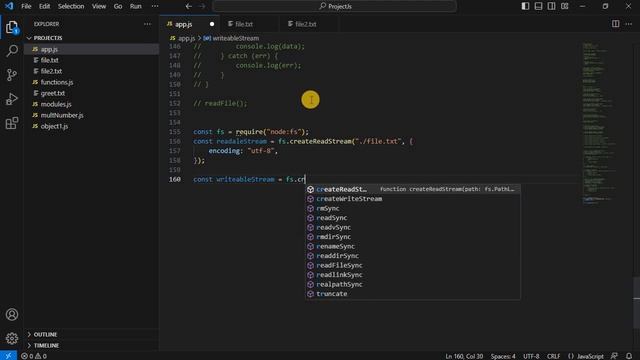The width and height of the screenshot is (640, 360).
Task: Click the ProjectJs command center search box
Action: (335, 6)
